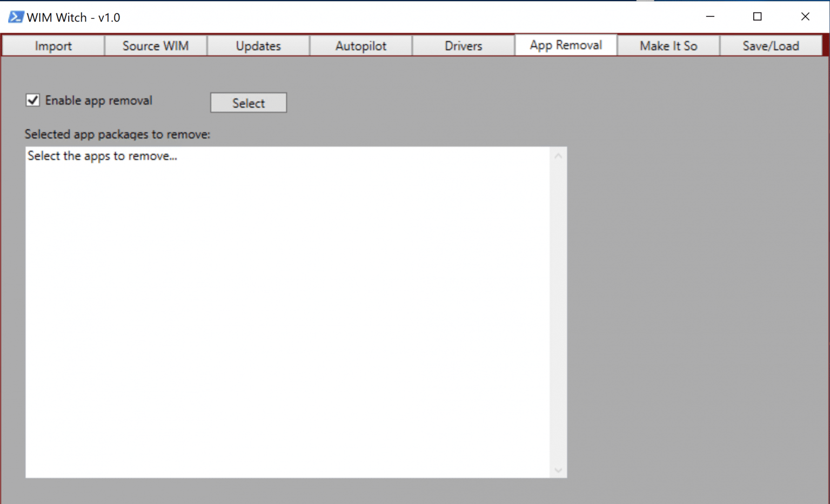This screenshot has width=830, height=504.
Task: Click the active App Removal tab
Action: pos(566,45)
